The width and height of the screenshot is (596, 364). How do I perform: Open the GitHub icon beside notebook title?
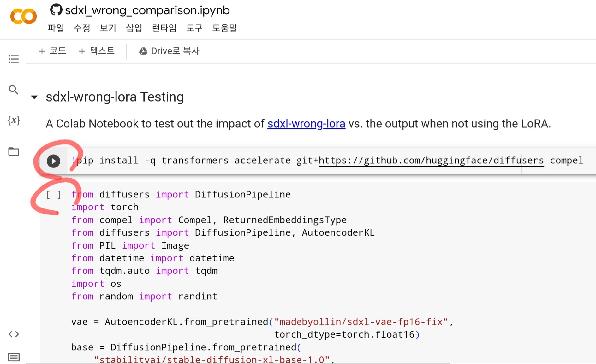tap(56, 10)
